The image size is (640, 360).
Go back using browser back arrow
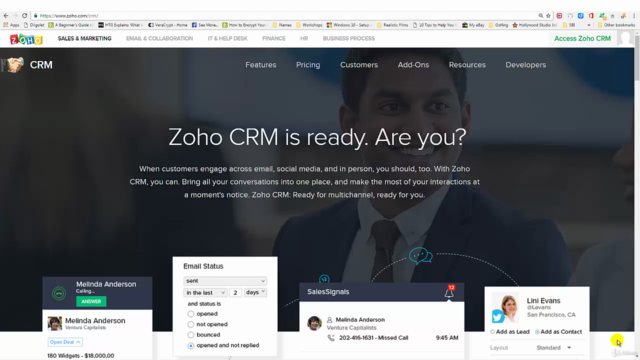click(6, 16)
